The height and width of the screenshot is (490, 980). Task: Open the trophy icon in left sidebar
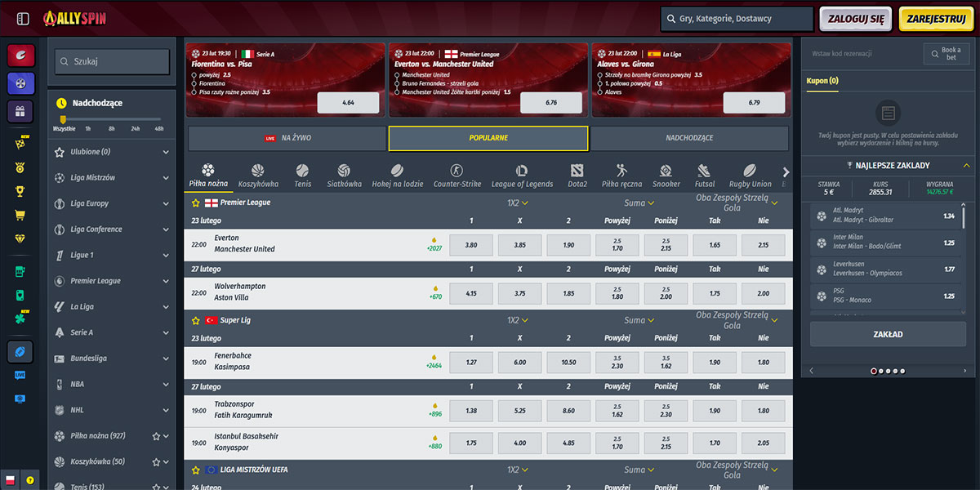[x=21, y=191]
